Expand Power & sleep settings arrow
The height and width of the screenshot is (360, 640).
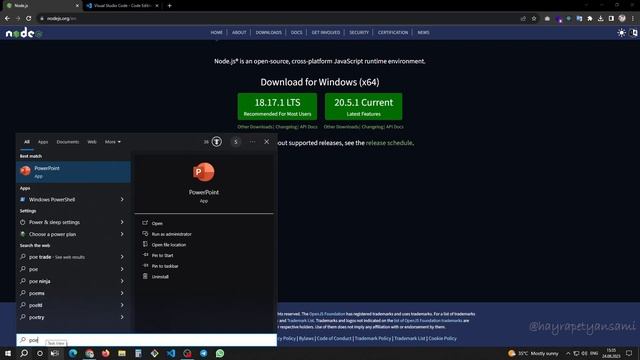click(122, 222)
